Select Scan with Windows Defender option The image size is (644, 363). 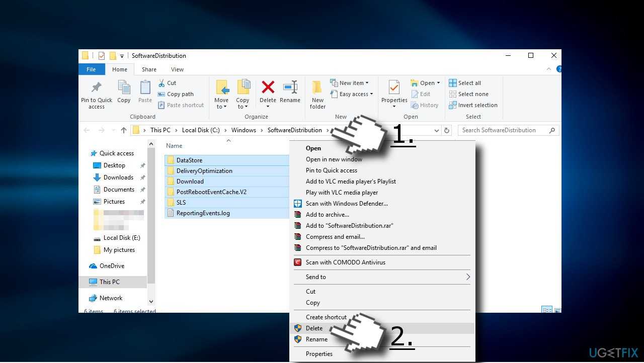[346, 204]
